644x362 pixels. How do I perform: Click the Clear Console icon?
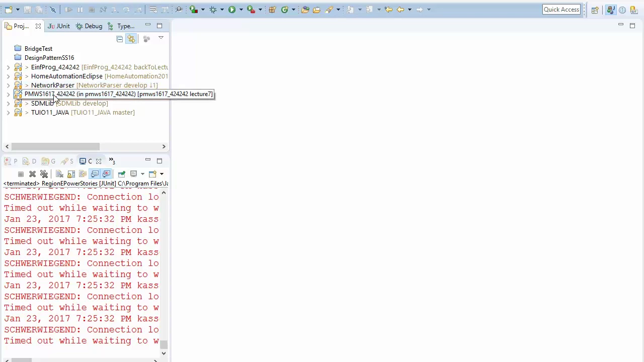click(x=59, y=174)
